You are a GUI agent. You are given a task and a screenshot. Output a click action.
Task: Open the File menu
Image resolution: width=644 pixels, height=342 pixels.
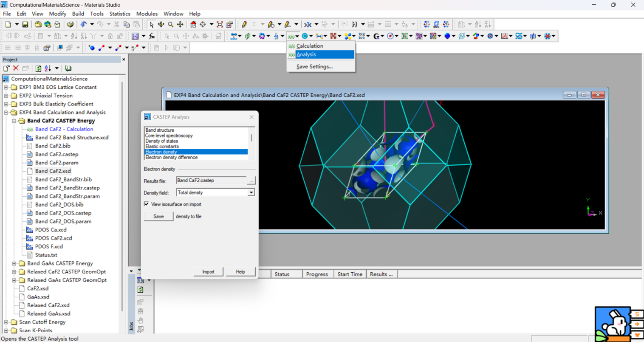pyautogui.click(x=7, y=14)
